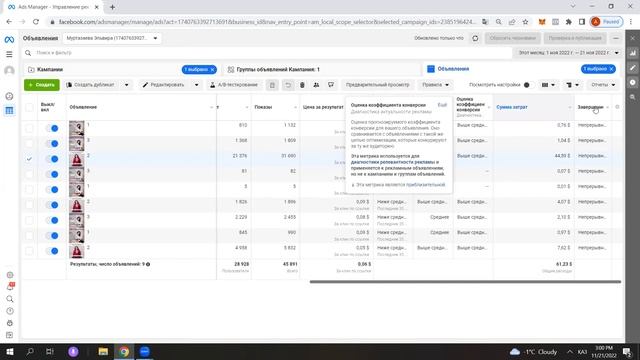The image size is (640, 360).
Task: Open the clock history icon in right panel
Action: [633, 82]
